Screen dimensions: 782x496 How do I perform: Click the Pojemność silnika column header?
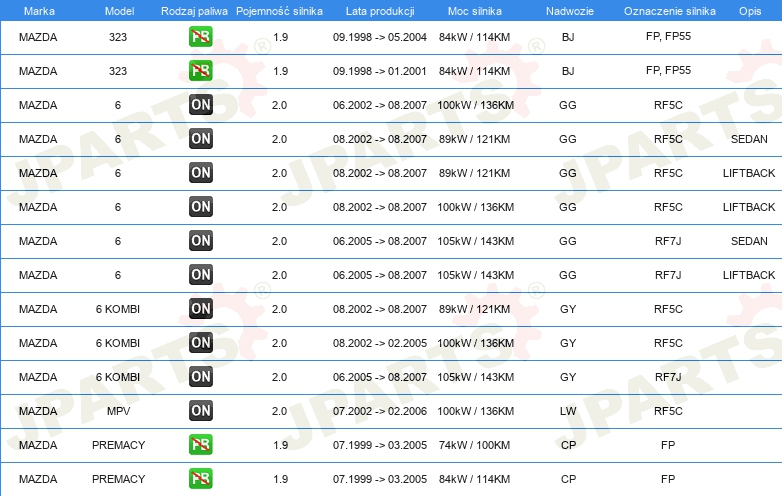pyautogui.click(x=279, y=11)
